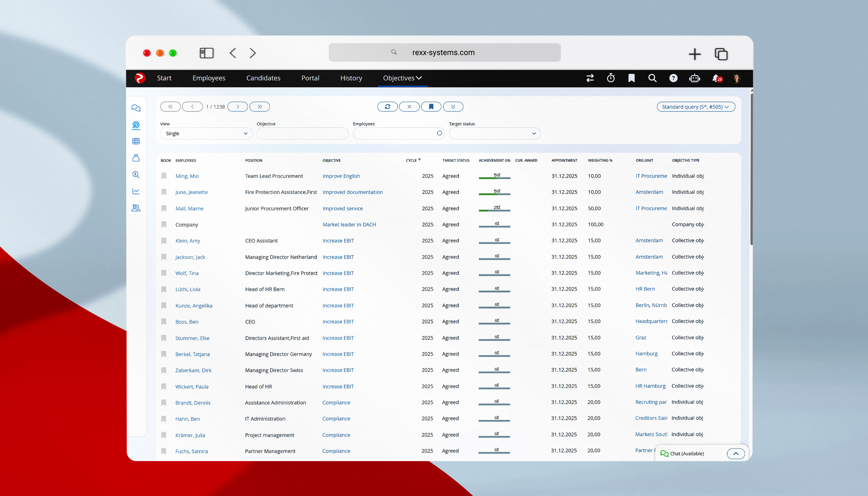The image size is (868, 496).
Task: Open the Objectives target icon in sidebar
Action: (x=136, y=125)
